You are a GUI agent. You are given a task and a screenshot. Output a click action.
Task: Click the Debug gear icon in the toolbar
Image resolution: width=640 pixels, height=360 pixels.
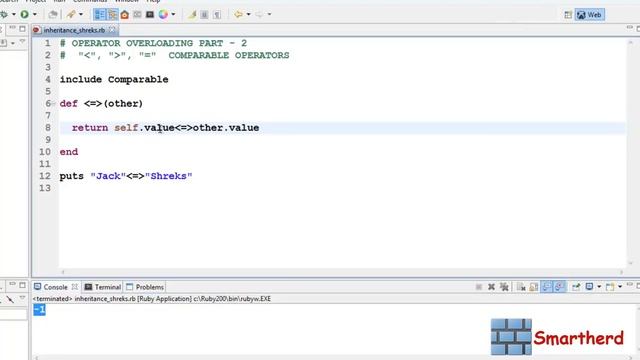pyautogui.click(x=4, y=14)
